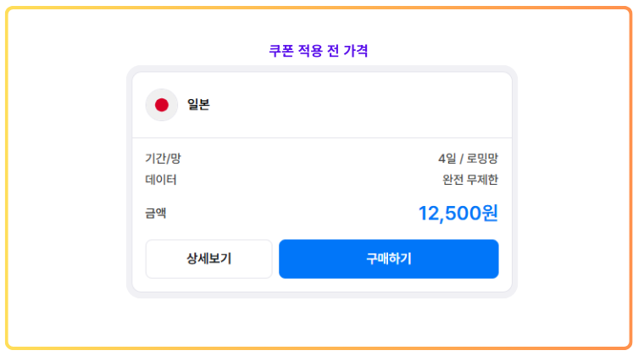Viewport: 644px width, 356px height.
Task: Select the 일본 country name
Action: tap(199, 104)
